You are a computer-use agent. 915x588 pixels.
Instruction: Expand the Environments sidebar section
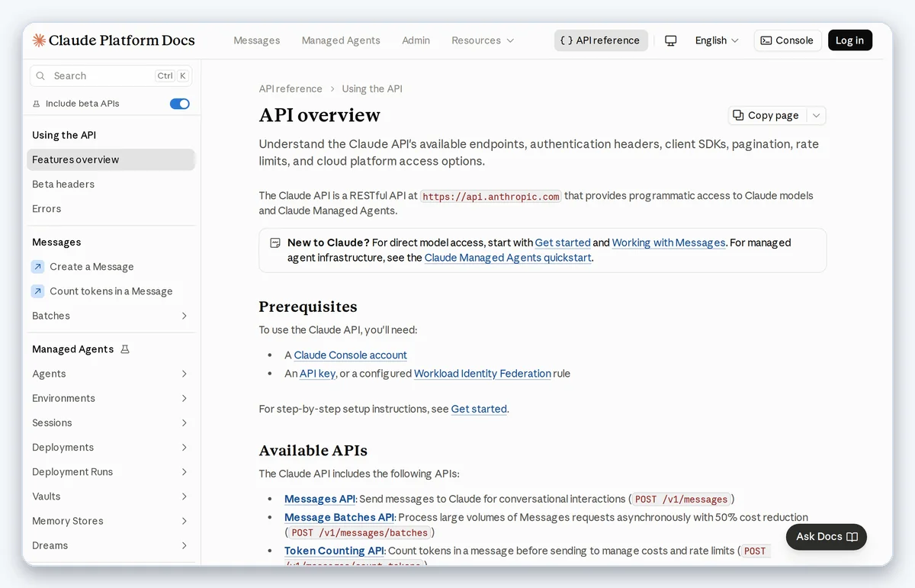pos(111,398)
